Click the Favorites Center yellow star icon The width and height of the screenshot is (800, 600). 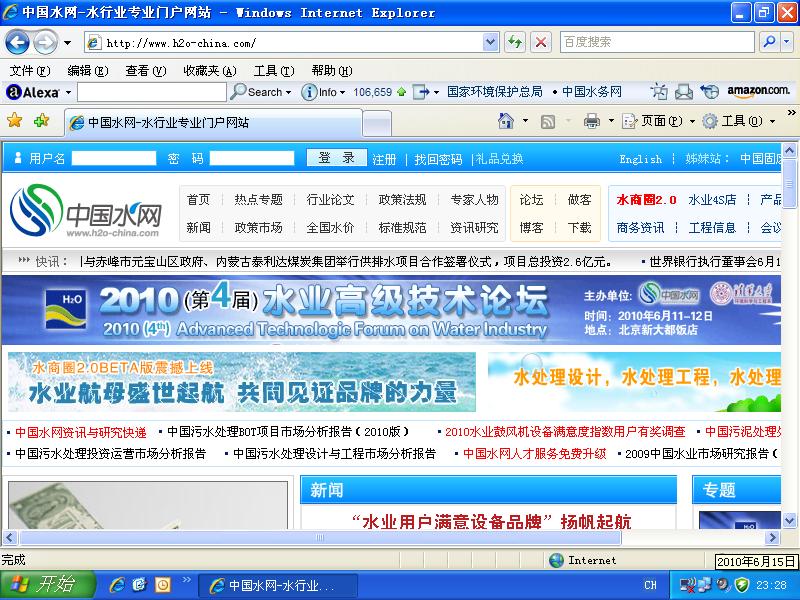15,121
